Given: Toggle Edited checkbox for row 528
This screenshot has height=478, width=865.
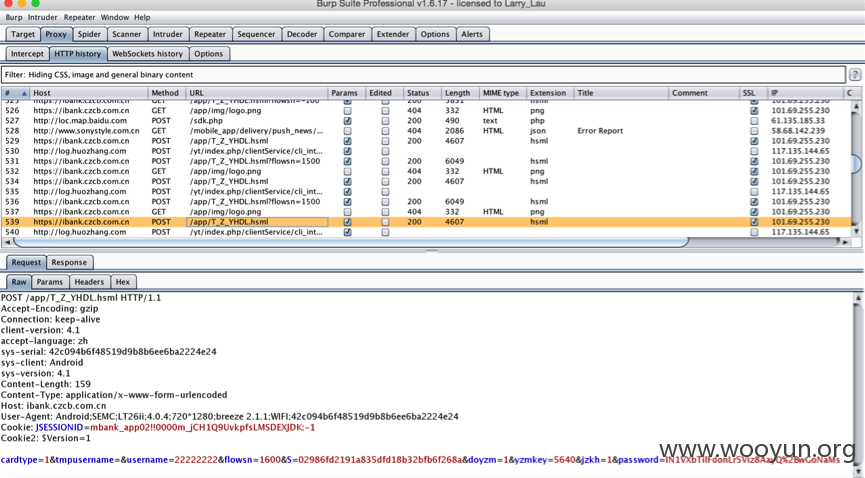Looking at the screenshot, I should coord(385,131).
